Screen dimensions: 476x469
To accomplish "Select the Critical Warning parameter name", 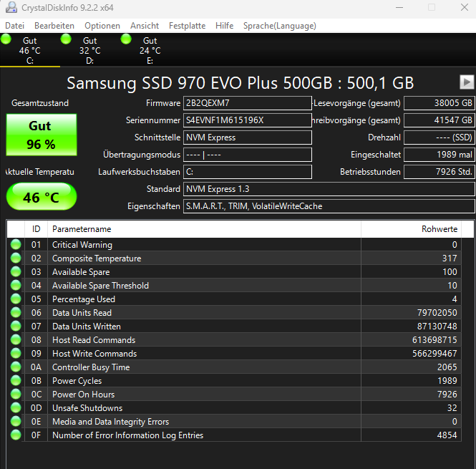I will pos(82,245).
